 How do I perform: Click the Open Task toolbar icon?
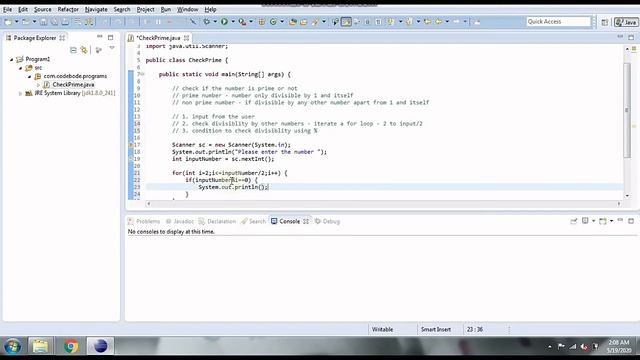[303, 22]
